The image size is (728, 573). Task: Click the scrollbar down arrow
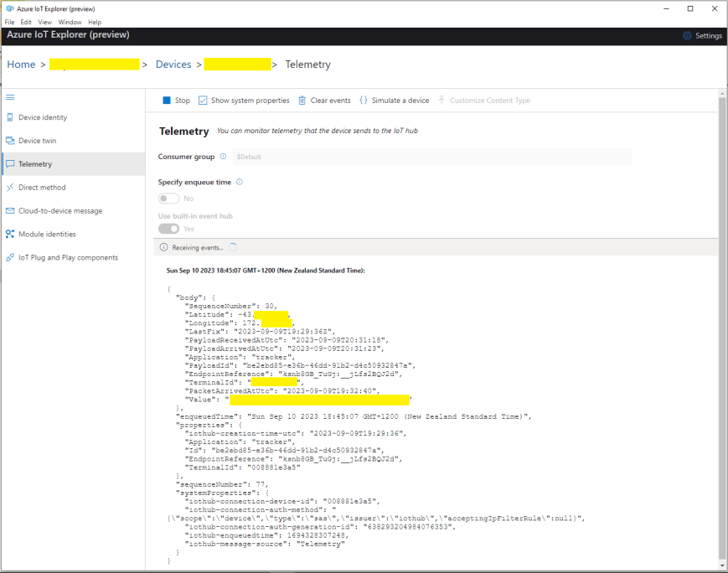(722, 565)
